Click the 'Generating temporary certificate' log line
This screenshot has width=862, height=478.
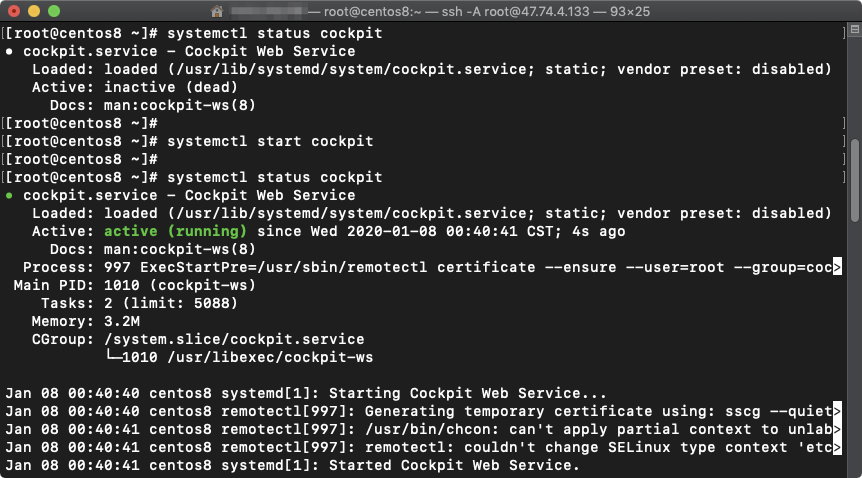tap(423, 411)
